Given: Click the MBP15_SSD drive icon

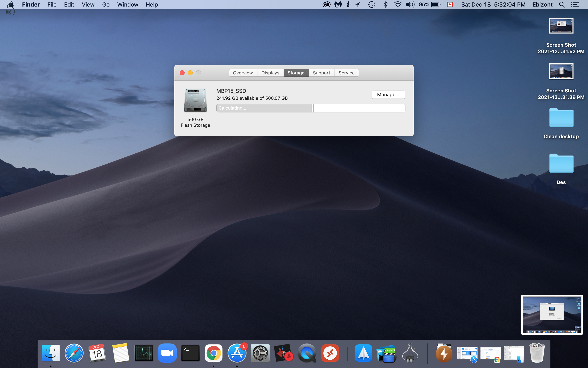Looking at the screenshot, I should coord(195,100).
